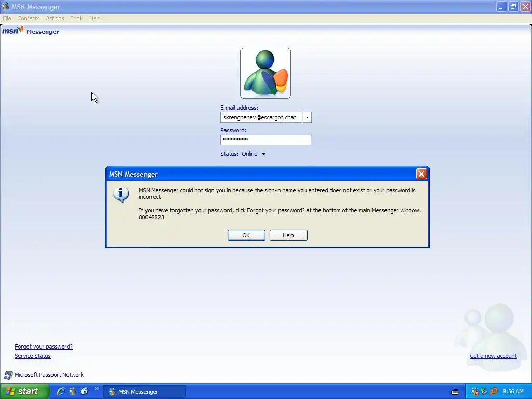The height and width of the screenshot is (399, 532).
Task: Click MSN Messenger tray icon with red X
Action: (475, 392)
